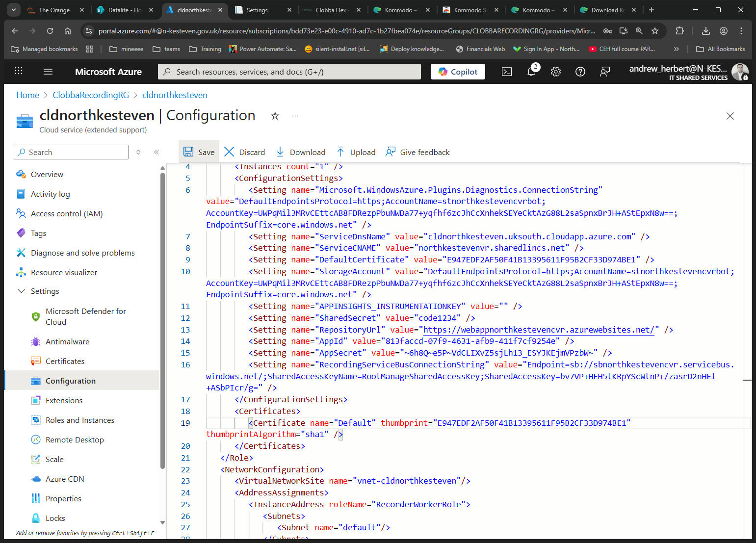Click the global Azure search bar
756x543 pixels.
click(x=289, y=72)
